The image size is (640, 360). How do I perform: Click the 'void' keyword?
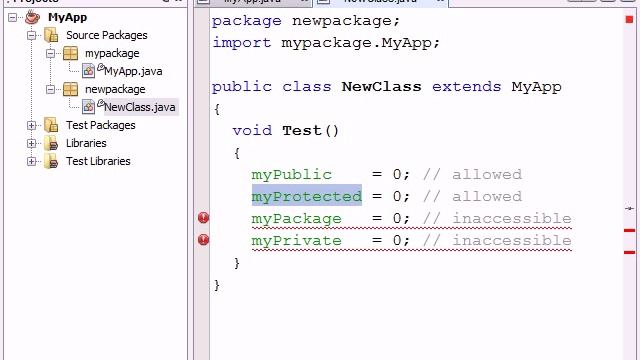252,131
